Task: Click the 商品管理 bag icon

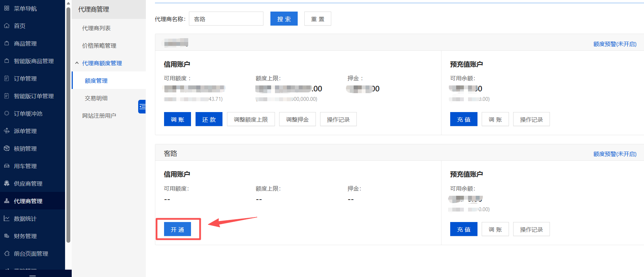Action: [x=7, y=43]
